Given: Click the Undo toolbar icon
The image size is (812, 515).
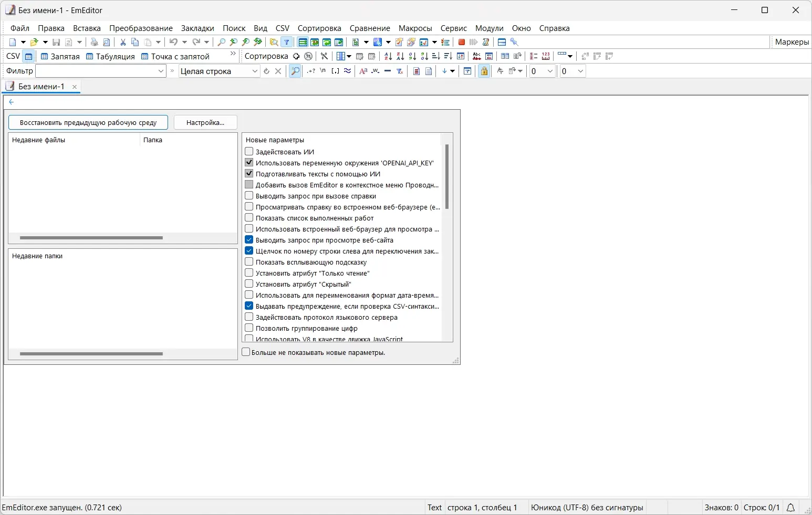Looking at the screenshot, I should click(x=174, y=42).
